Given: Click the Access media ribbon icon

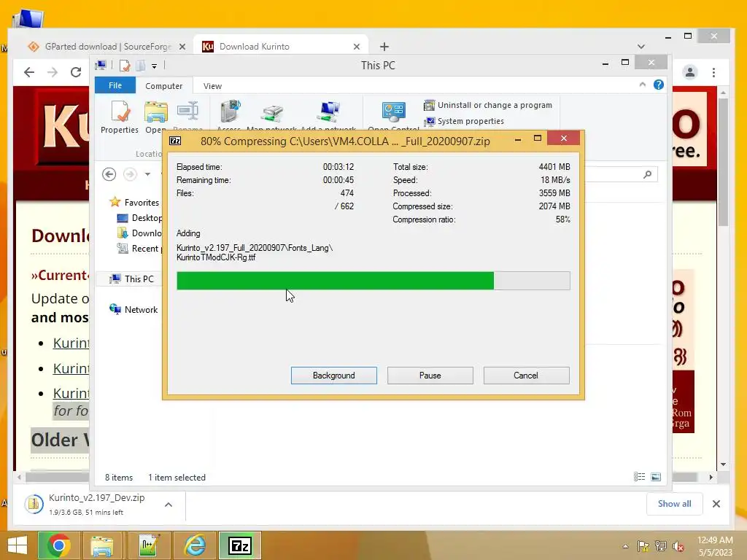Looking at the screenshot, I should [x=228, y=116].
